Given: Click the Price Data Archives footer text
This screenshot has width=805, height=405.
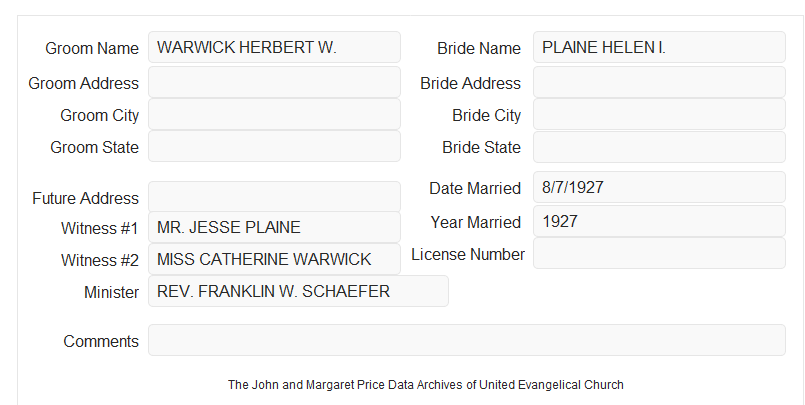Looking at the screenshot, I should [x=426, y=384].
